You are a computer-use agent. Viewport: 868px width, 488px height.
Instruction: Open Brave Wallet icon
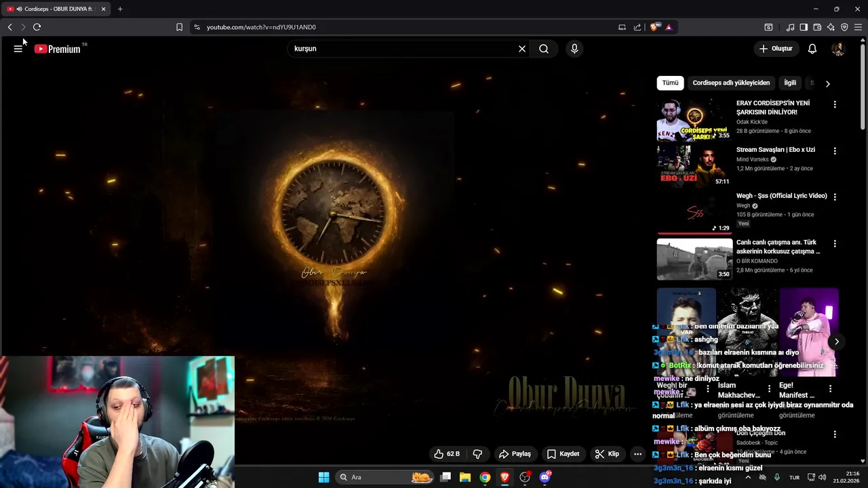click(x=817, y=27)
